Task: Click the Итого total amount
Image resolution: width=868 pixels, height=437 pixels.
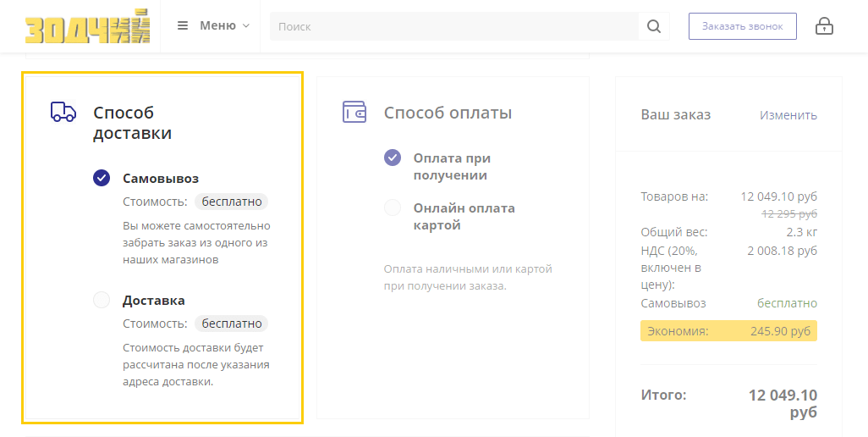Action: pyautogui.click(x=782, y=403)
